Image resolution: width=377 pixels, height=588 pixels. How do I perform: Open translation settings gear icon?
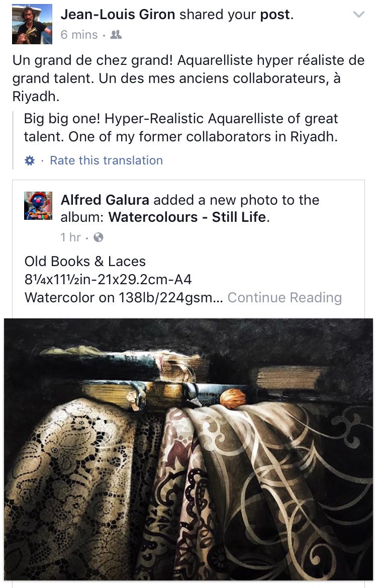click(x=30, y=161)
